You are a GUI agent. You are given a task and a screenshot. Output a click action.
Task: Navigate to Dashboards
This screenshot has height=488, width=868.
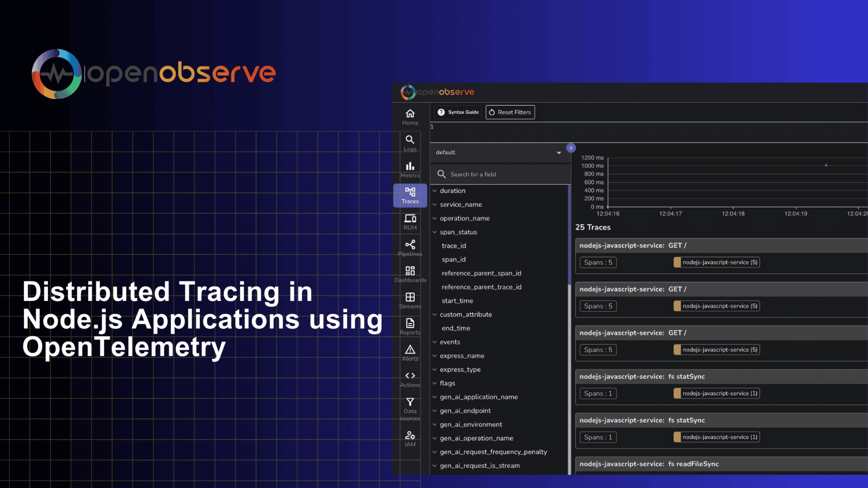(x=410, y=274)
